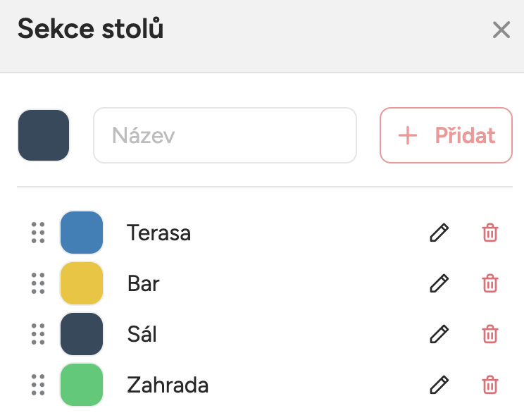The width and height of the screenshot is (524, 420).
Task: Click the dark Sál color swatch
Action: click(x=82, y=334)
